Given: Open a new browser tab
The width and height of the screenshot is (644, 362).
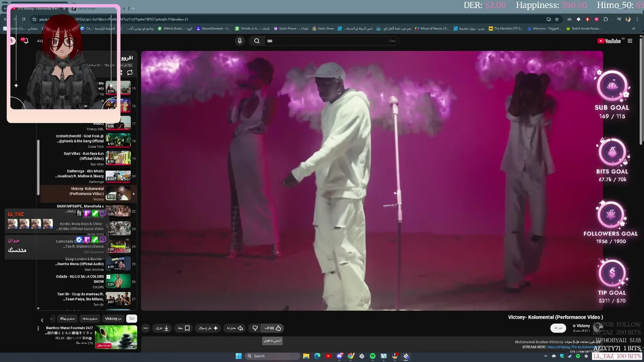Looking at the screenshot, I should 133,8.
